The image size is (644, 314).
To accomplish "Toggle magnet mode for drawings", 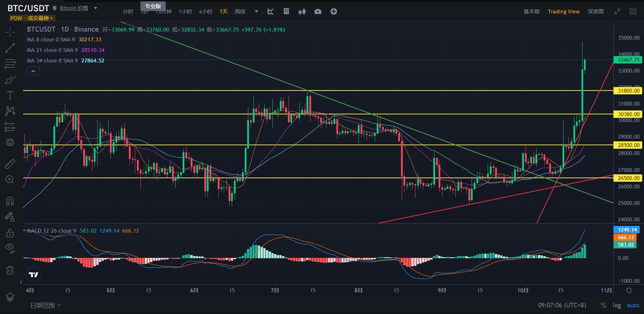I will (10, 201).
